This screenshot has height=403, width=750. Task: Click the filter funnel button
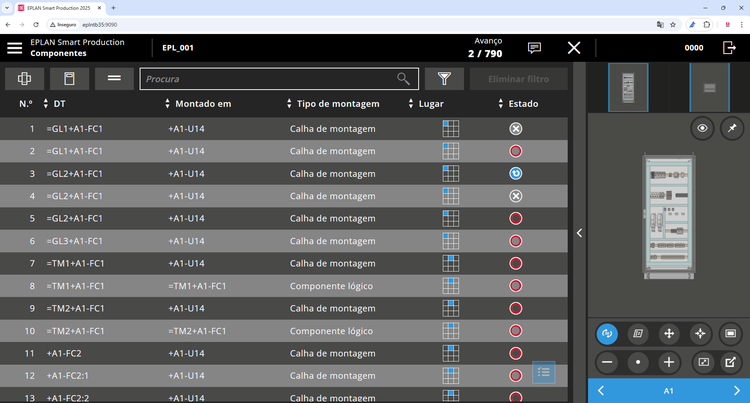(x=444, y=78)
